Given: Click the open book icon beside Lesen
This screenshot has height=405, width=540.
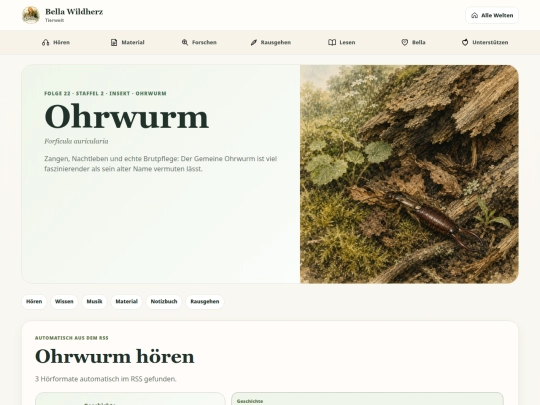Looking at the screenshot, I should tap(332, 42).
